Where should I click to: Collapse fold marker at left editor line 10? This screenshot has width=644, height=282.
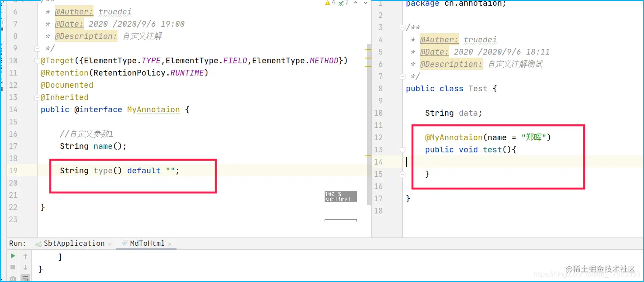[x=38, y=61]
